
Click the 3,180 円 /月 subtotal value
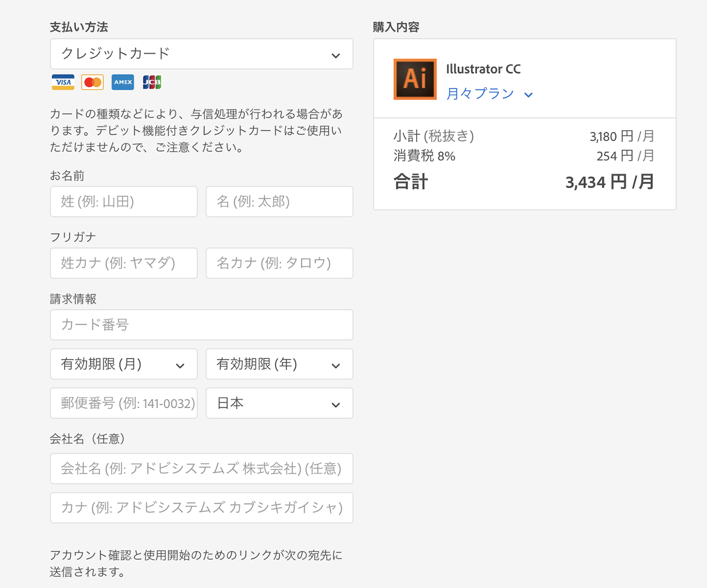[622, 136]
